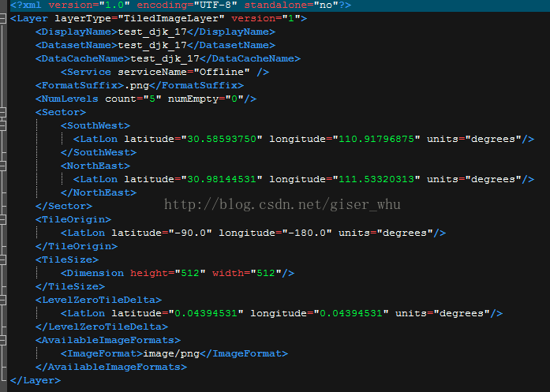Collapse the Layer root element fold marker

pos(2,19)
